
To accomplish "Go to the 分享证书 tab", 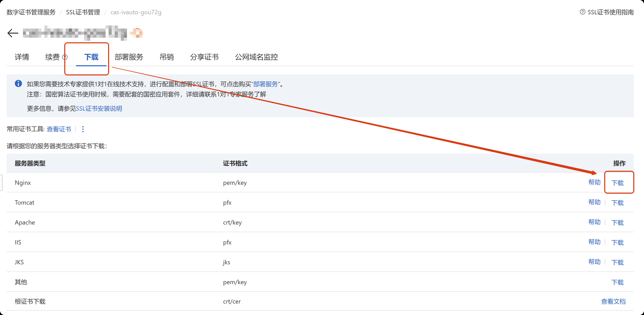I will click(x=204, y=57).
